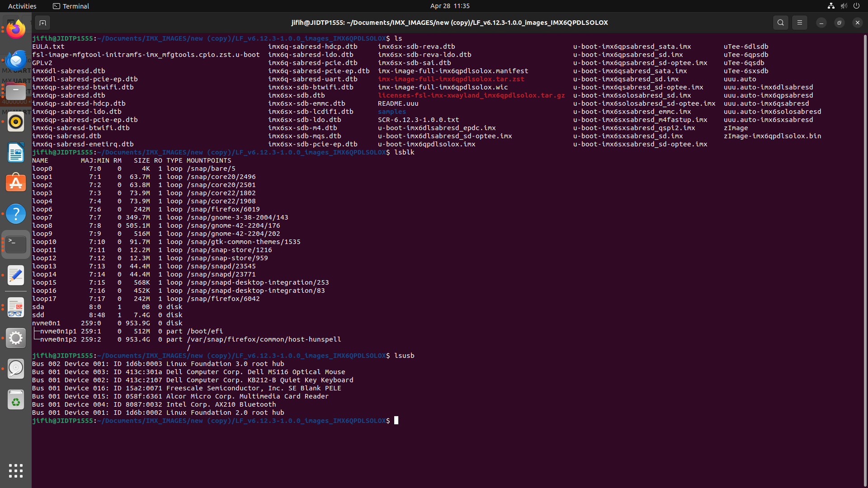This screenshot has width=868, height=488.
Task: Click the search button in Terminal header
Action: pos(781,22)
